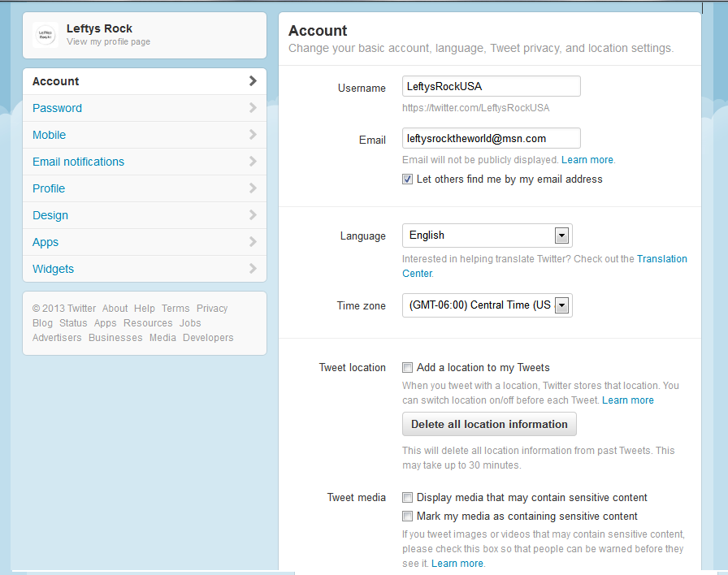Screen dimensions: 728x575
Task: Open the Jobs footer link
Action: point(190,323)
